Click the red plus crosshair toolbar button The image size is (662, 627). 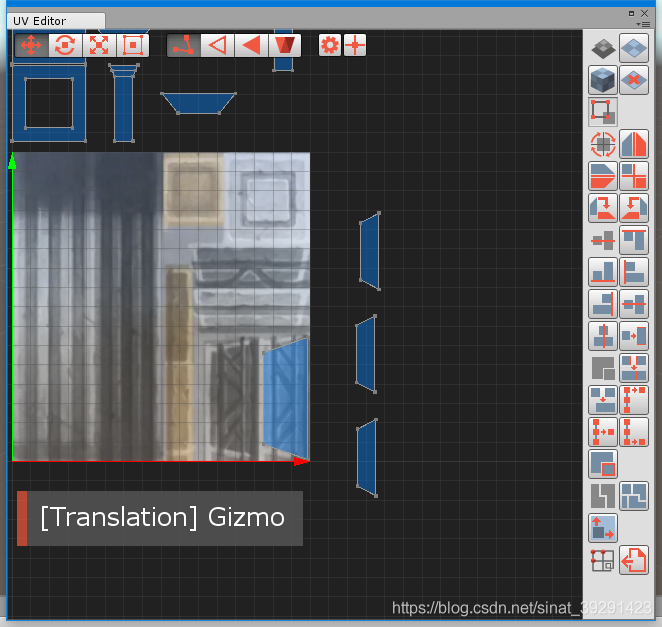355,45
